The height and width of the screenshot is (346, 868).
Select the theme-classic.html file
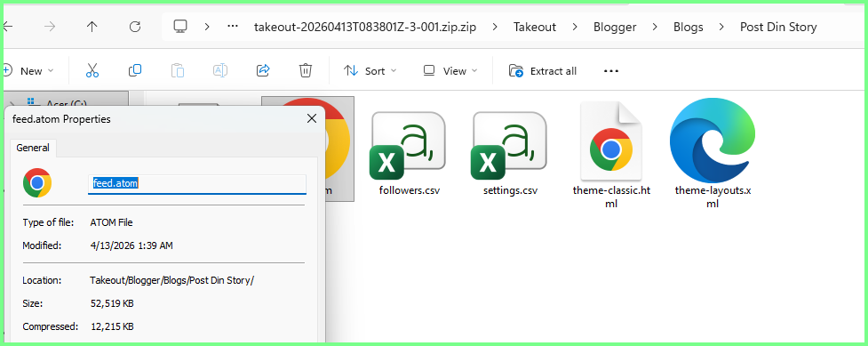tap(611, 155)
